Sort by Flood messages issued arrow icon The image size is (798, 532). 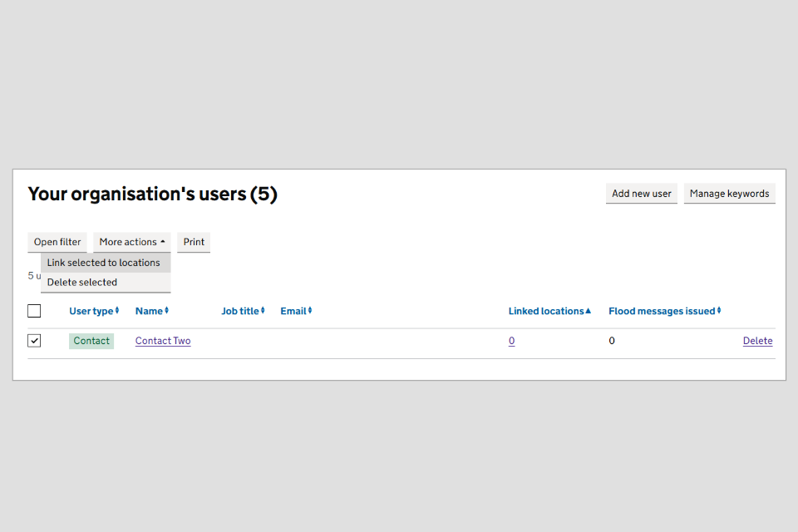point(719,311)
